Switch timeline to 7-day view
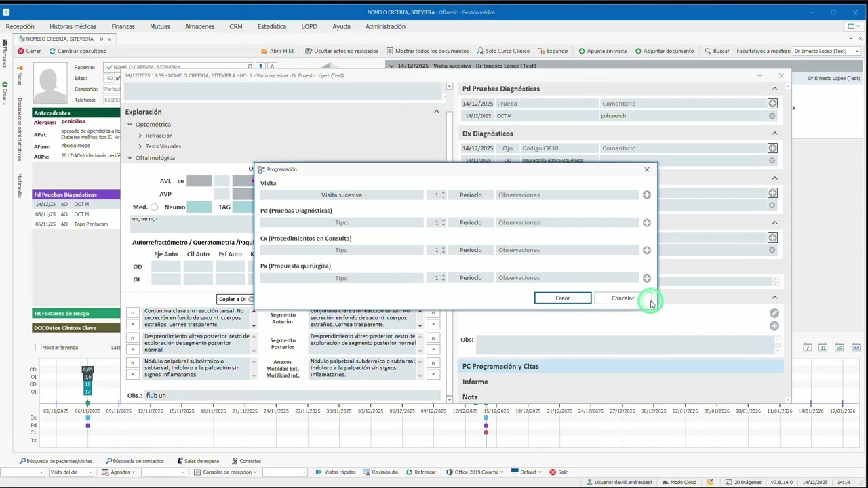The width and height of the screenshot is (868, 488). [807, 347]
